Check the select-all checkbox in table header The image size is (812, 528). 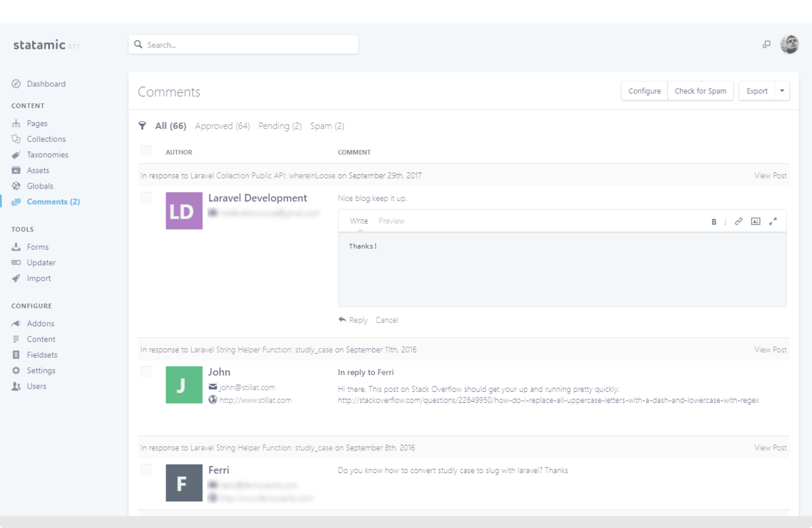coord(146,151)
